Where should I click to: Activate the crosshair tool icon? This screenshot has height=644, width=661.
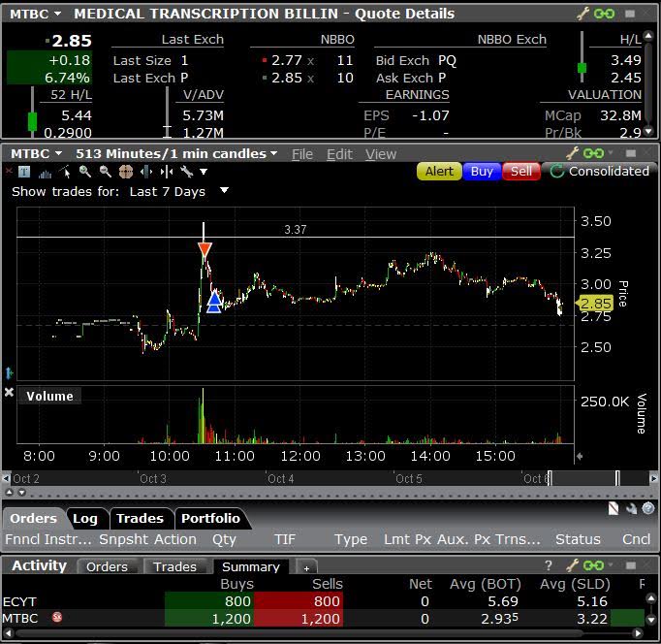[x=126, y=172]
